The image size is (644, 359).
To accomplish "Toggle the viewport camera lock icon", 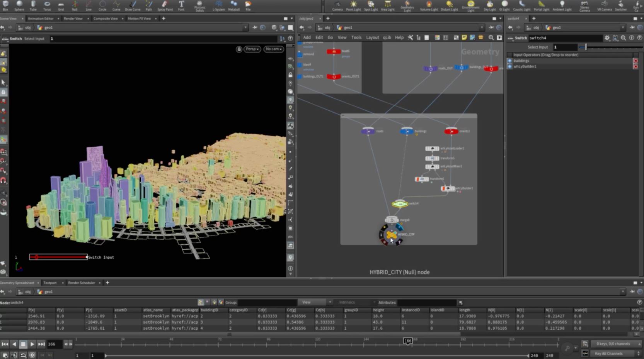I will point(239,49).
